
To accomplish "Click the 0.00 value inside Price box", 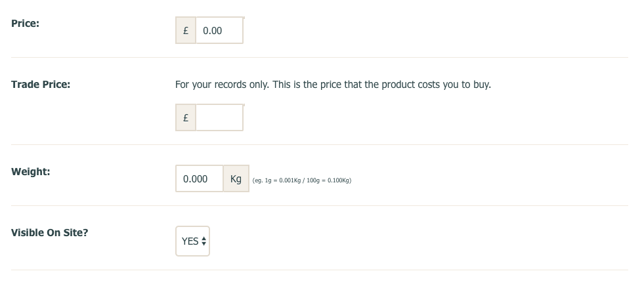I will pos(212,31).
